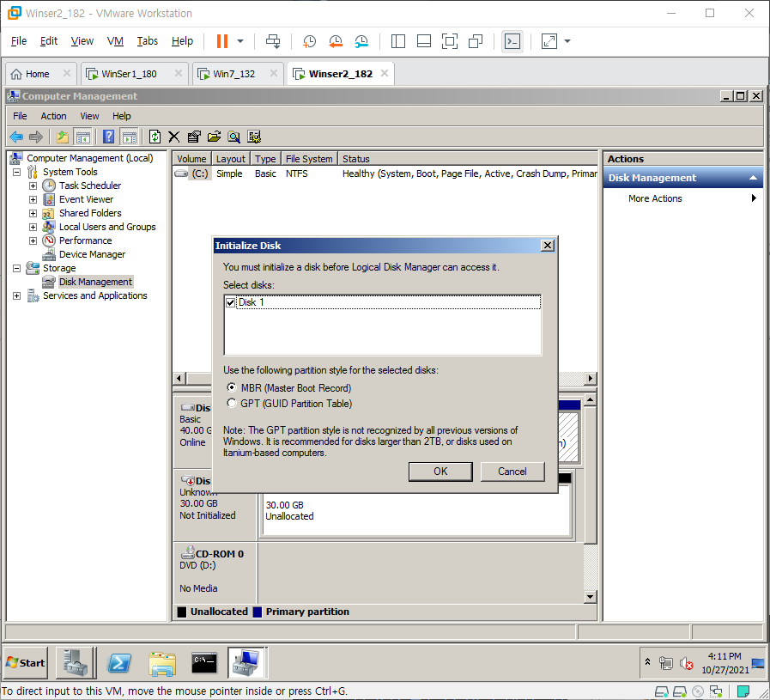Open the snapshot manager icon

click(361, 41)
